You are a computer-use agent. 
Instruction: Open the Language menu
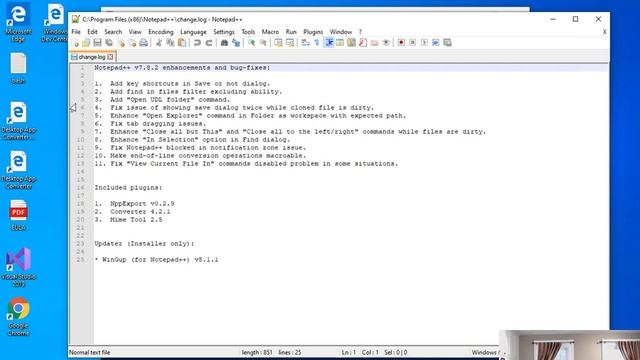point(193,32)
